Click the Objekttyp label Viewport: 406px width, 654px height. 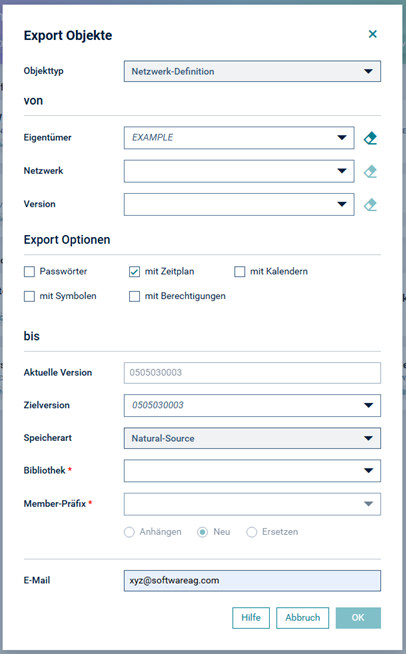tap(44, 71)
